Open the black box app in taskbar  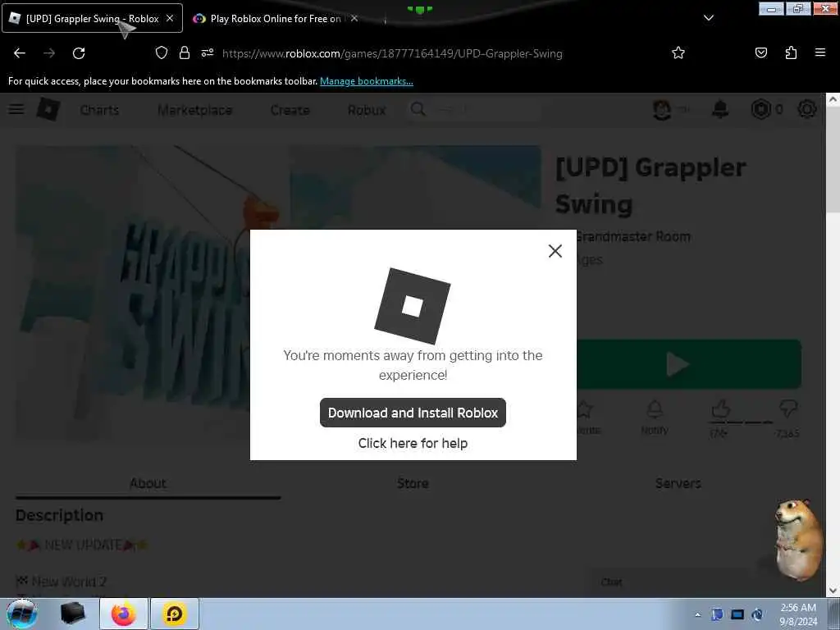[73, 614]
